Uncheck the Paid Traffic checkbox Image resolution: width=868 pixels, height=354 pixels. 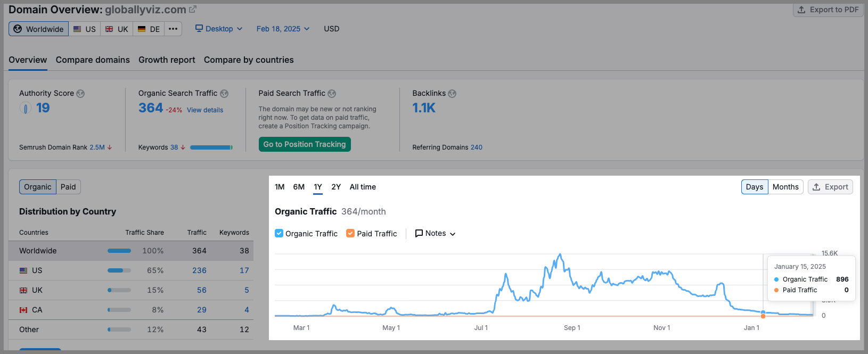click(x=350, y=233)
